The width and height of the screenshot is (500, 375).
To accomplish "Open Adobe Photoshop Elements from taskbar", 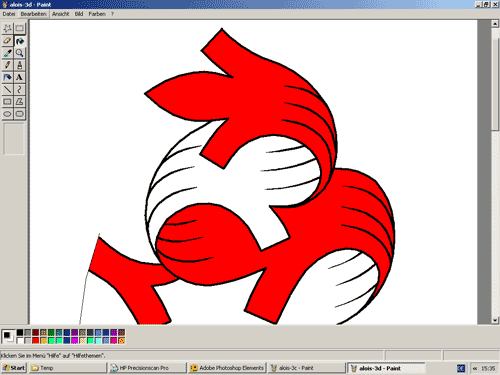I will pyautogui.click(x=227, y=368).
